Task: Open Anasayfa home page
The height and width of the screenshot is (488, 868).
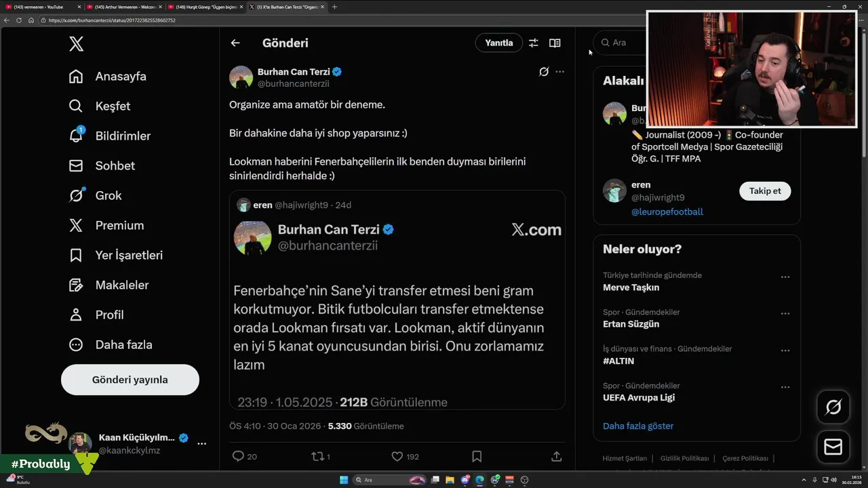Action: coord(108,77)
